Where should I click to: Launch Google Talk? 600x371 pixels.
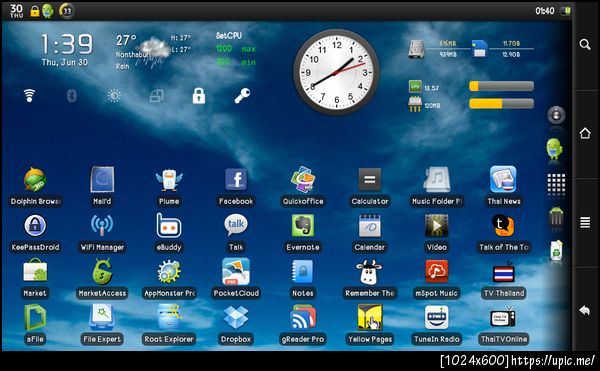(x=236, y=226)
